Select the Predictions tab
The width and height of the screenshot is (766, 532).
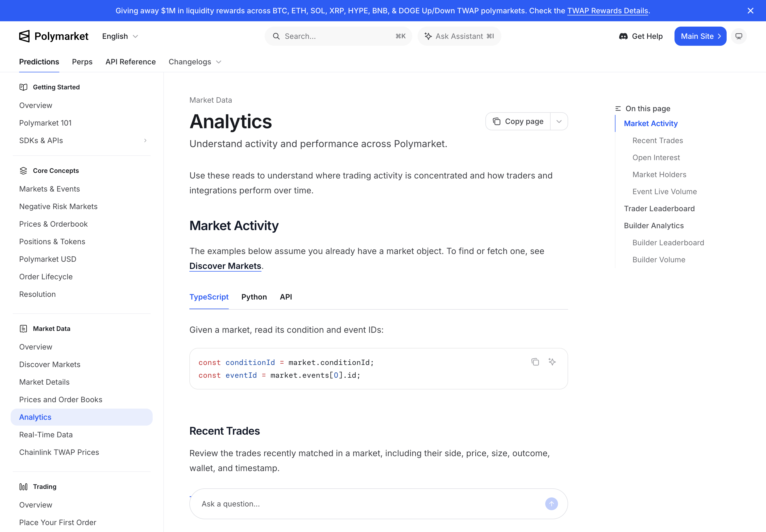[39, 62]
